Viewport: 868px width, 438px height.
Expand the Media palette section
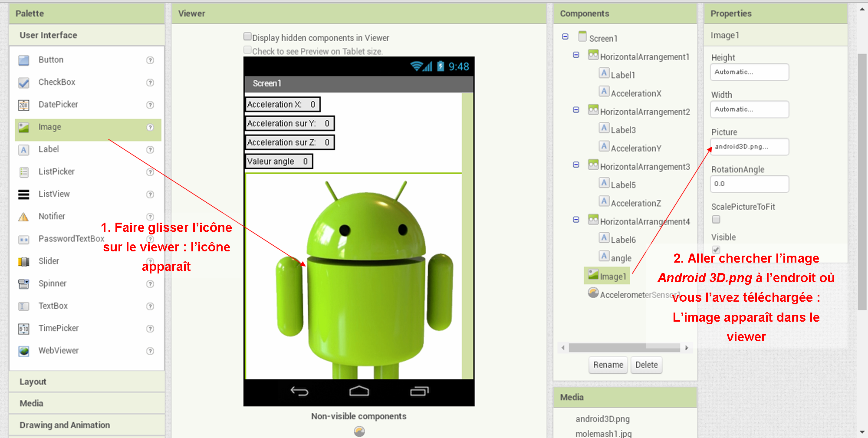coord(87,404)
